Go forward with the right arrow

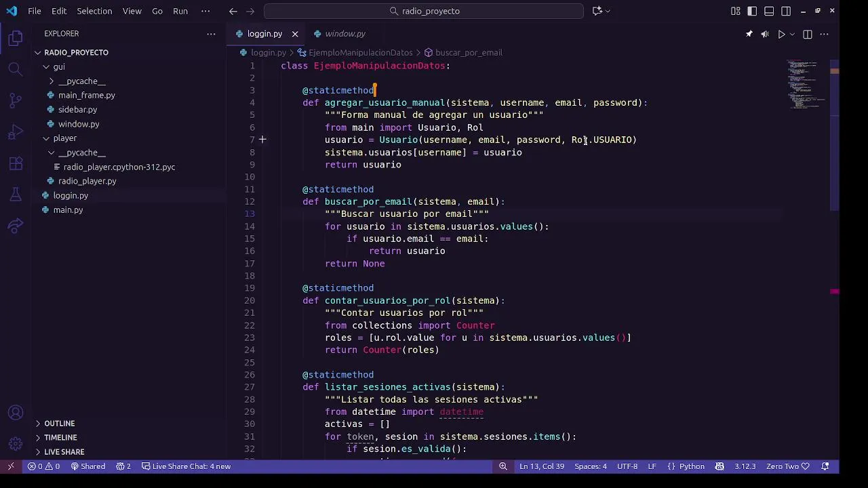[251, 11]
